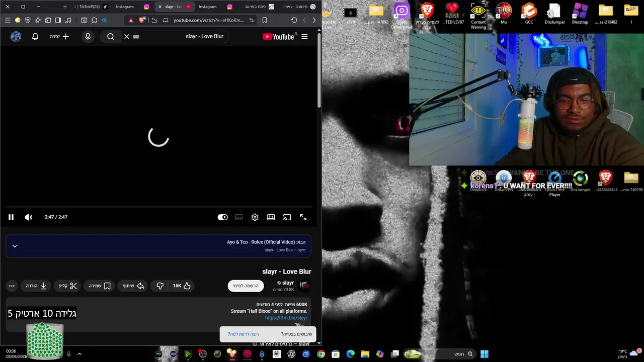
Task: Open a new browser tab
Action: pyautogui.click(x=65, y=7)
